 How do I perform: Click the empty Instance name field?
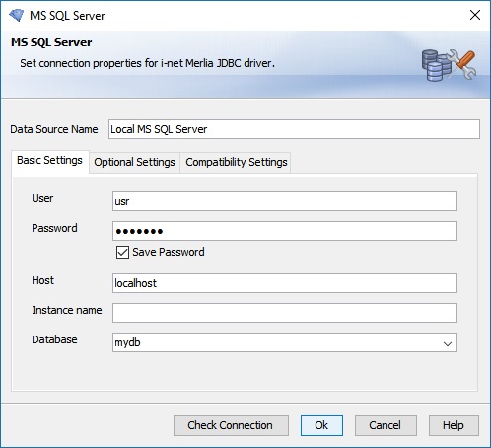pyautogui.click(x=285, y=313)
